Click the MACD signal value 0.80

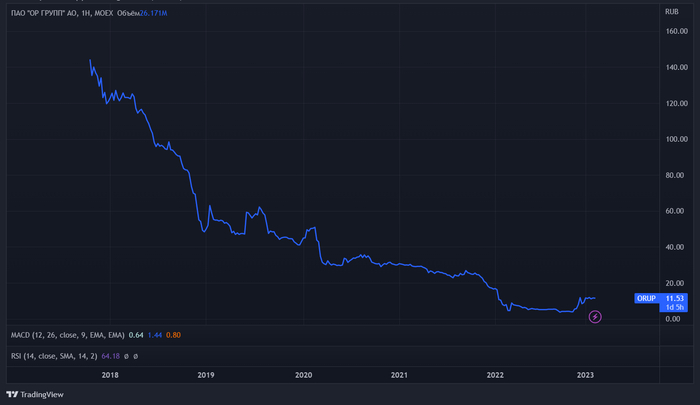click(173, 335)
